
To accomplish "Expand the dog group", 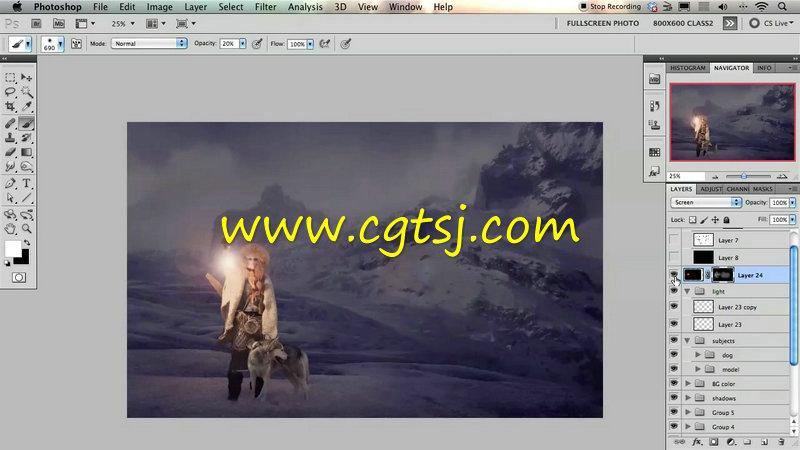I will (x=698, y=355).
